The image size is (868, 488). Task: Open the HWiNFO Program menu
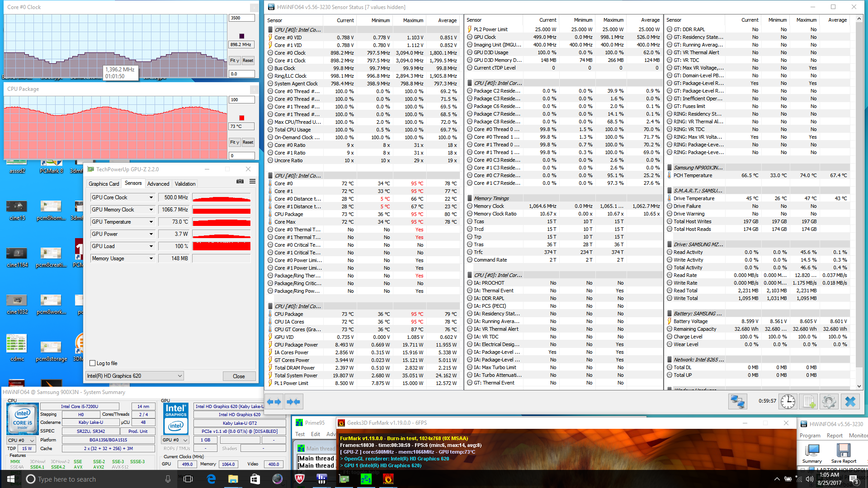810,436
